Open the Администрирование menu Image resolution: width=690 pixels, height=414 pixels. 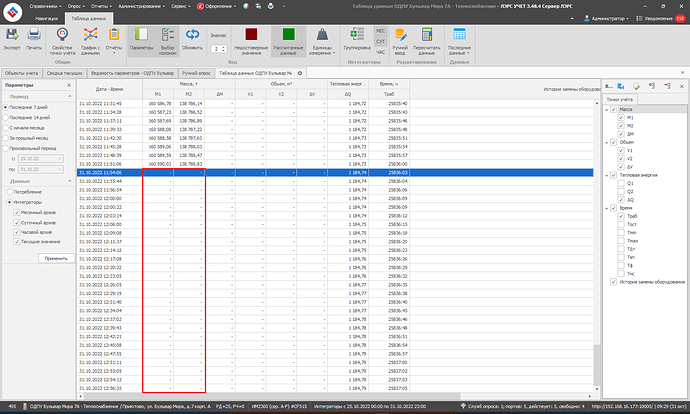141,6
